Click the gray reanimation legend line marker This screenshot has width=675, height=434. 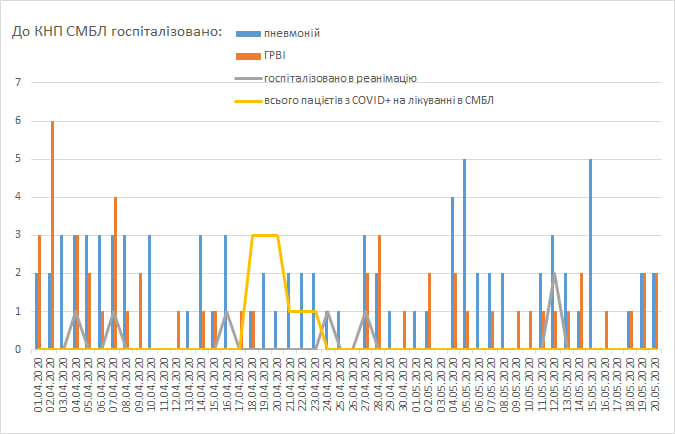pos(248,78)
